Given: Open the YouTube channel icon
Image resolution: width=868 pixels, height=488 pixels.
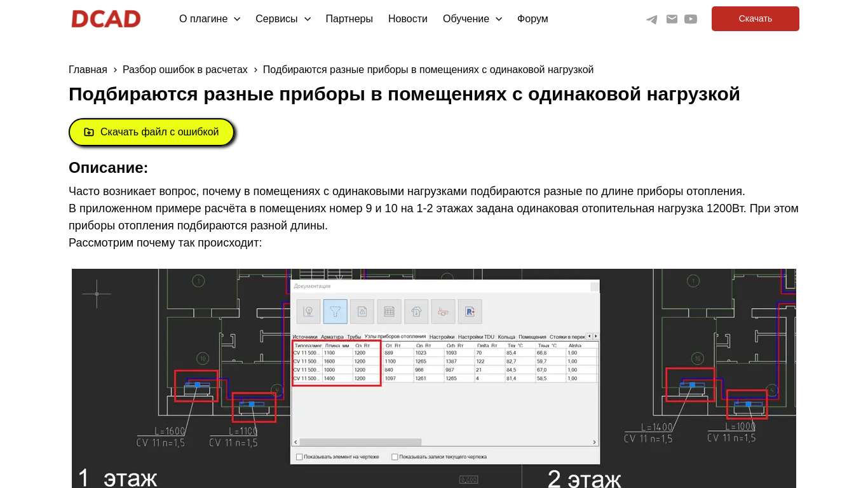Looking at the screenshot, I should [691, 19].
